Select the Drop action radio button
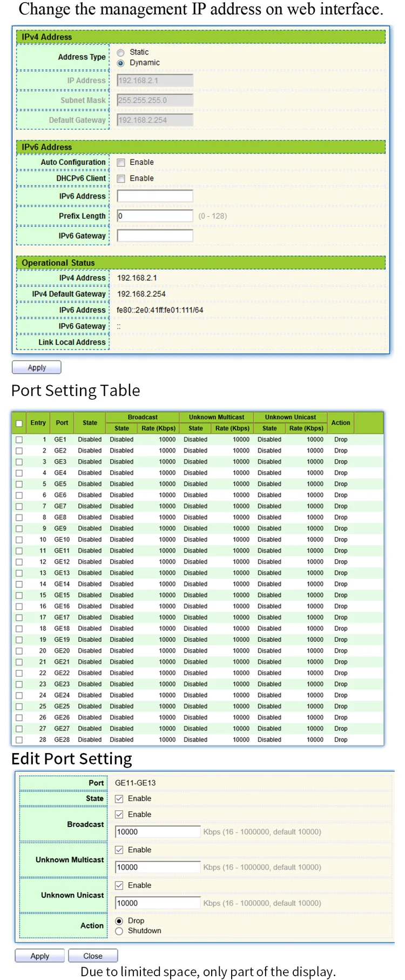 click(119, 921)
